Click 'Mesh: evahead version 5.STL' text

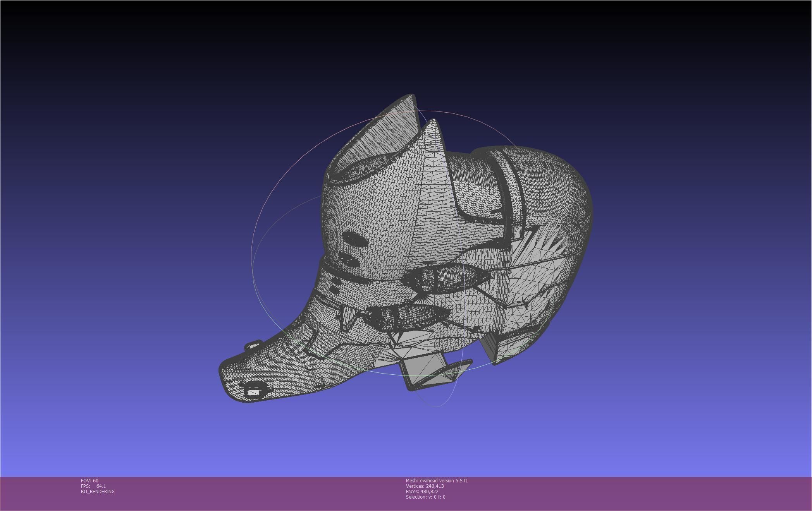(437, 481)
